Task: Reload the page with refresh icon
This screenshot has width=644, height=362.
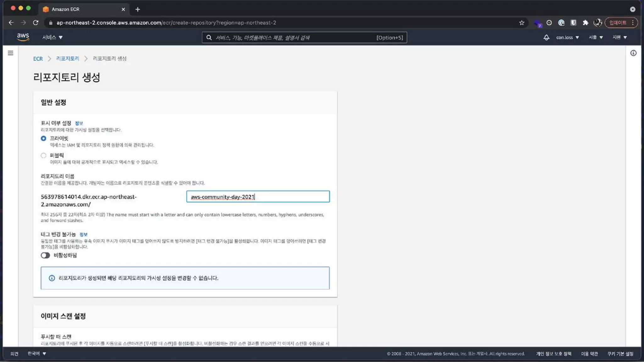Action: coord(36,23)
